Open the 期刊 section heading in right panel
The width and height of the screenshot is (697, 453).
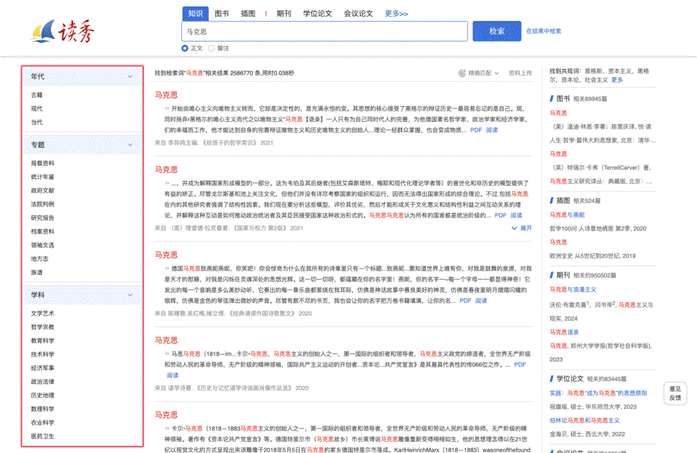563,275
